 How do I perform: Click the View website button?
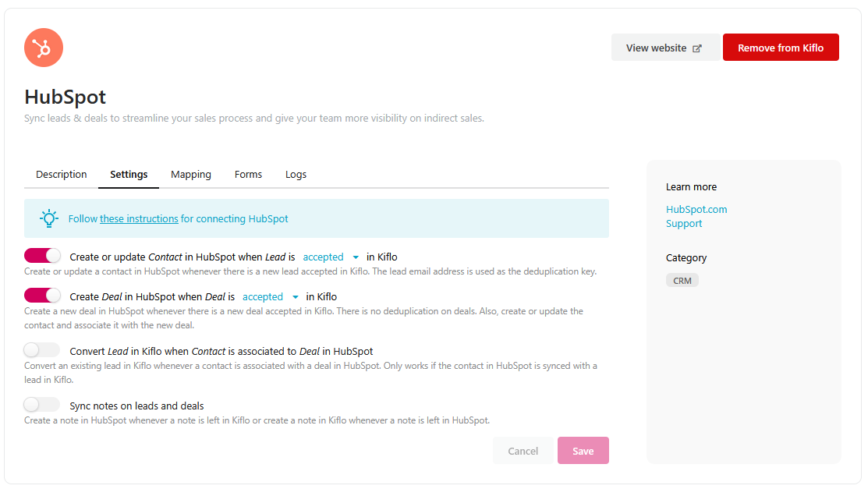pos(664,48)
